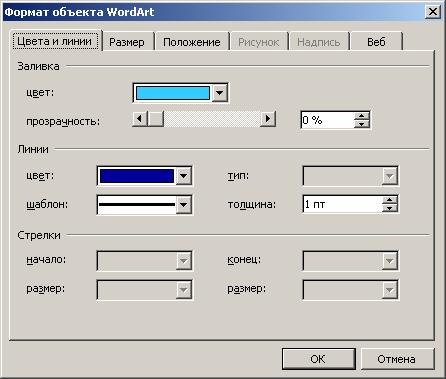
Task: Open the line тип dropdown
Action: pyautogui.click(x=350, y=176)
